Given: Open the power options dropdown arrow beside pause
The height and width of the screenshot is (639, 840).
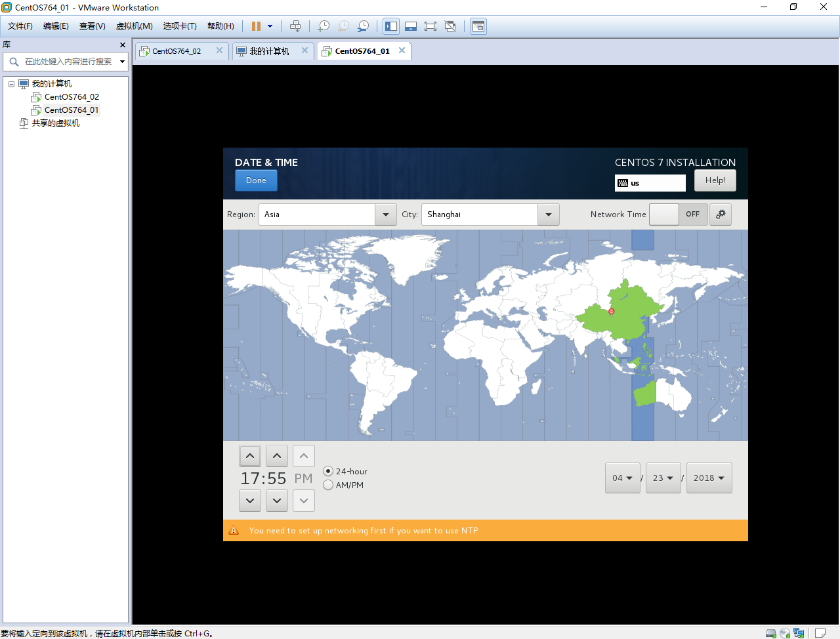Looking at the screenshot, I should point(270,26).
